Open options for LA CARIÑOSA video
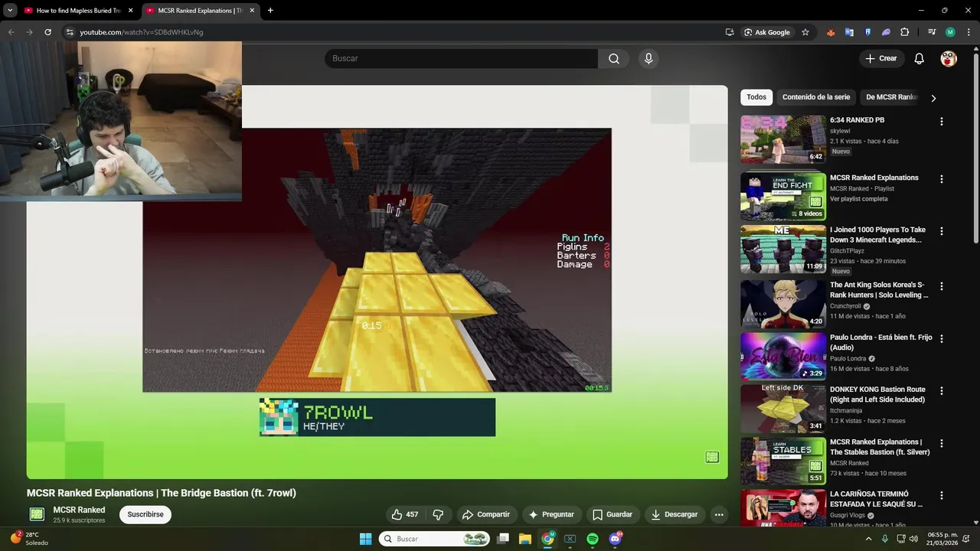980x551 pixels. pyautogui.click(x=942, y=495)
